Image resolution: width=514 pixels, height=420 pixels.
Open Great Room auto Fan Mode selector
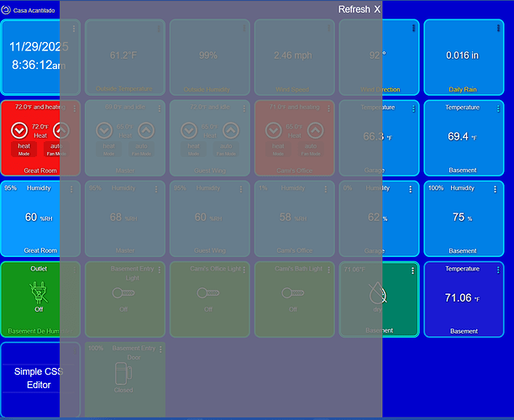[56, 150]
